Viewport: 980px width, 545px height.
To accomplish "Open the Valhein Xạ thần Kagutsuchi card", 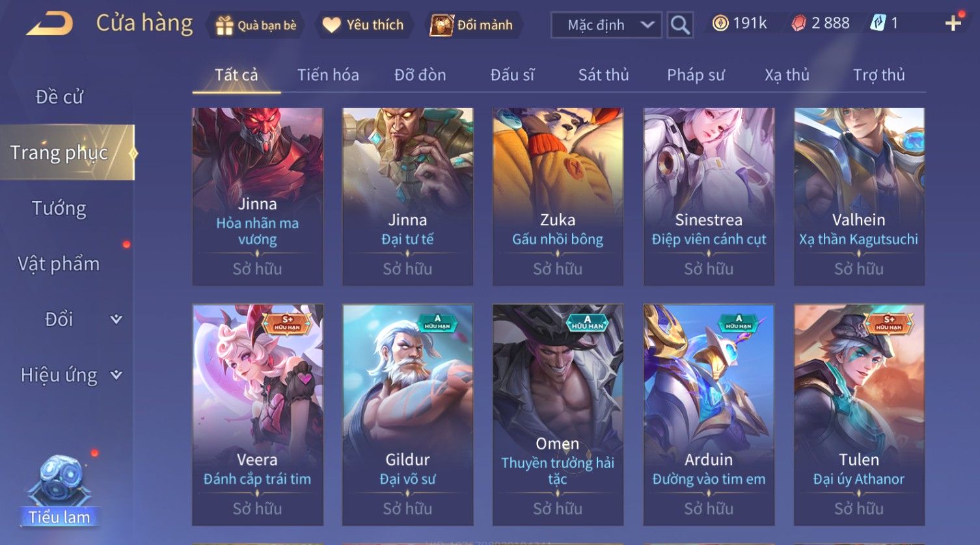I will pyautogui.click(x=859, y=197).
